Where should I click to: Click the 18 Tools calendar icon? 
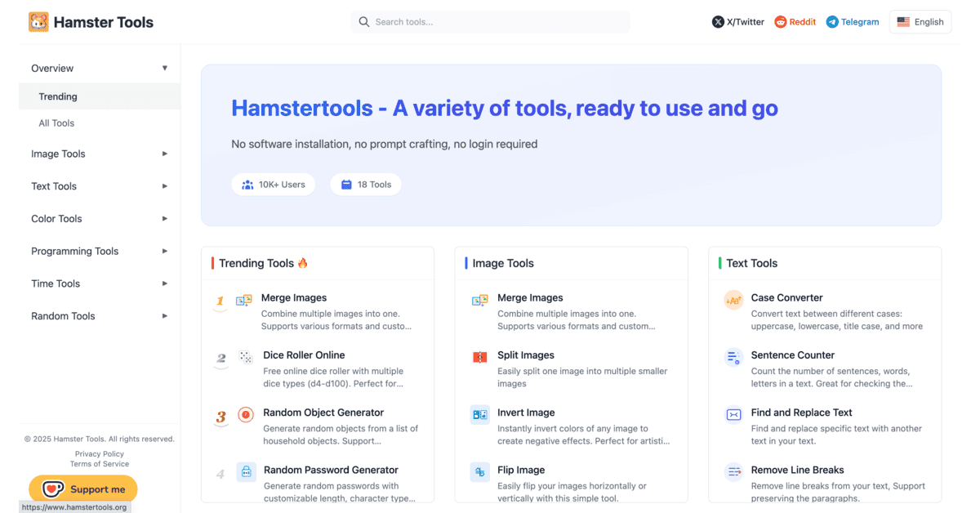[346, 185]
